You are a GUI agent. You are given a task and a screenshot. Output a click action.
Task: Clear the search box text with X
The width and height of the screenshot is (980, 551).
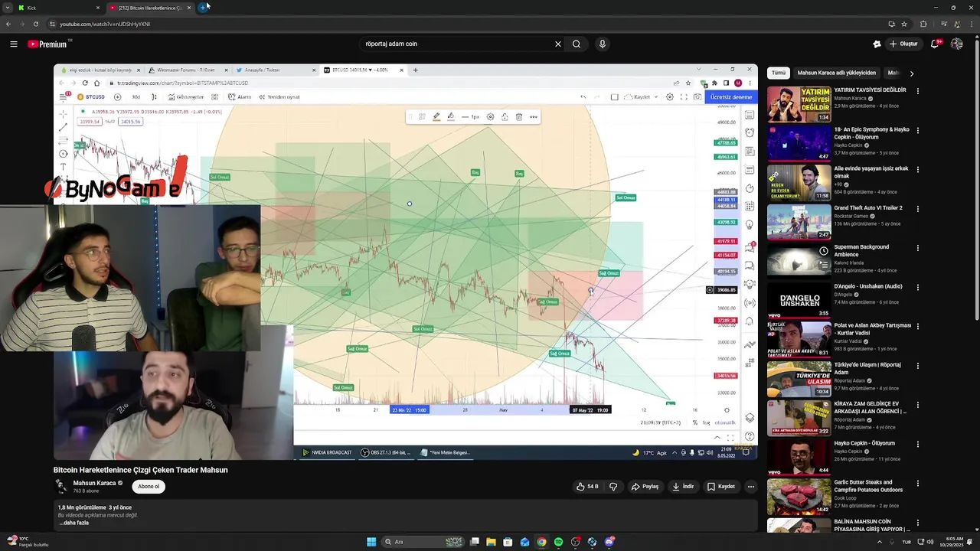[557, 44]
